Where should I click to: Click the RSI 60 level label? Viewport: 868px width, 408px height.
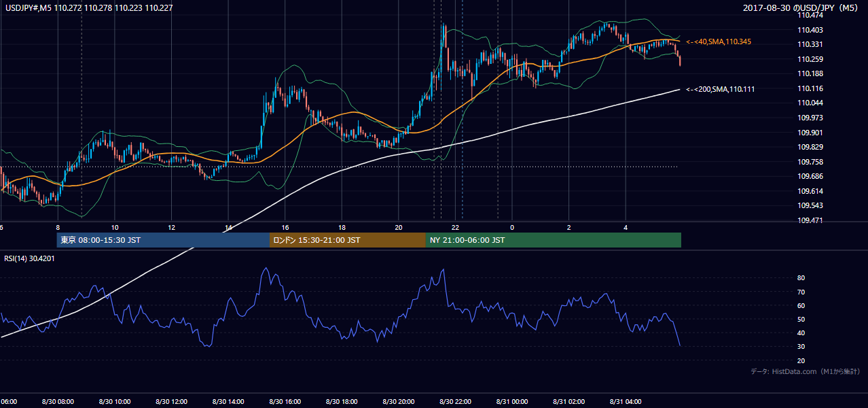click(x=801, y=305)
